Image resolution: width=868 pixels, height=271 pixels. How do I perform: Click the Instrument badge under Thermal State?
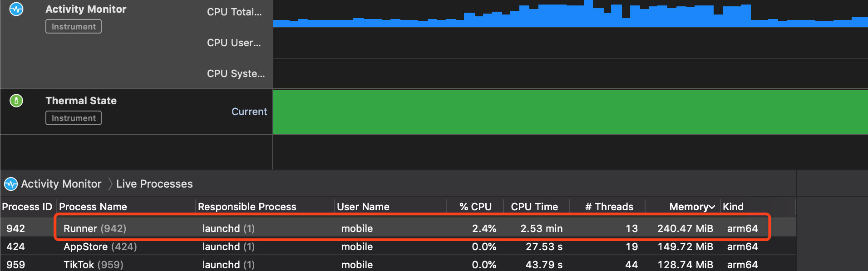pos(73,118)
